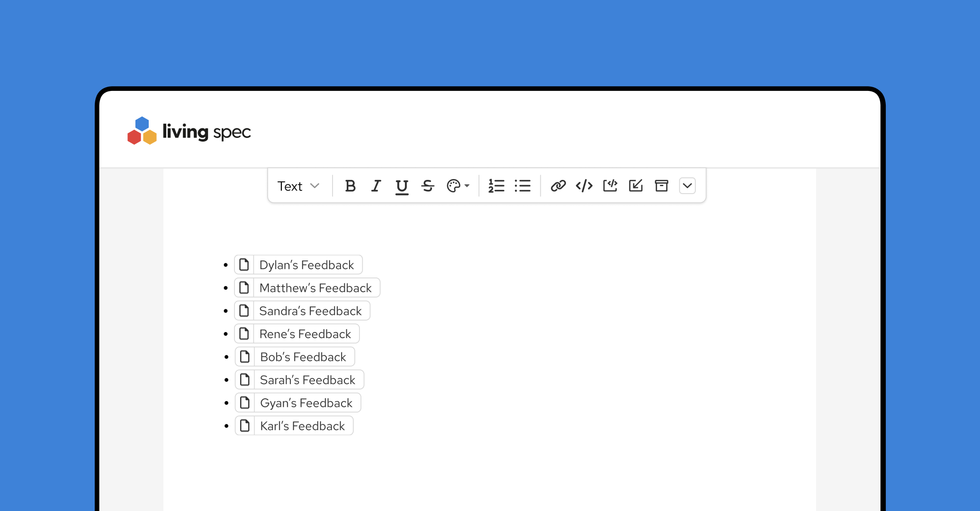Click the pencil-in-square edit icon
980x511 pixels.
[636, 186]
